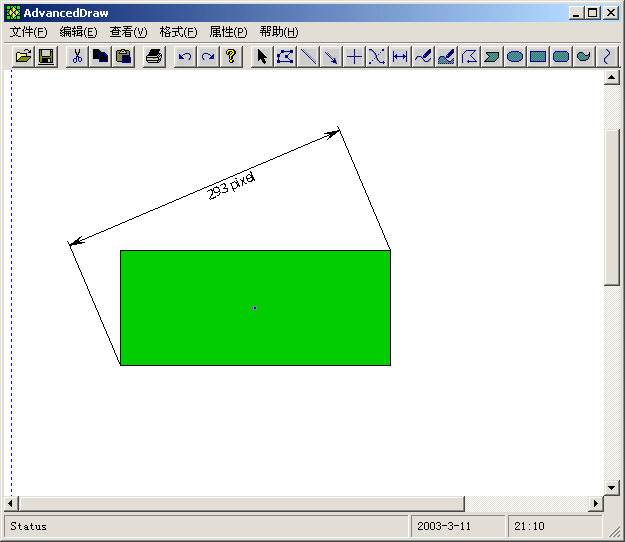This screenshot has height=542, width=625.
Task: Choose the dimension measurement line tool
Action: [400, 57]
